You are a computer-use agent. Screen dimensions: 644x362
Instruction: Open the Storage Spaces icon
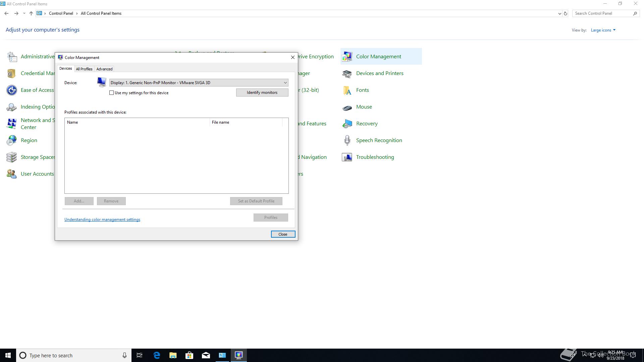(x=12, y=157)
